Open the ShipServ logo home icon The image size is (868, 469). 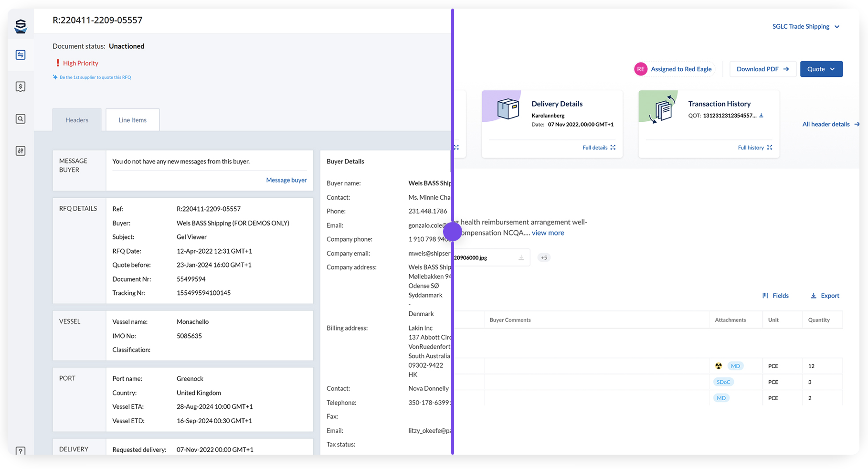[21, 26]
